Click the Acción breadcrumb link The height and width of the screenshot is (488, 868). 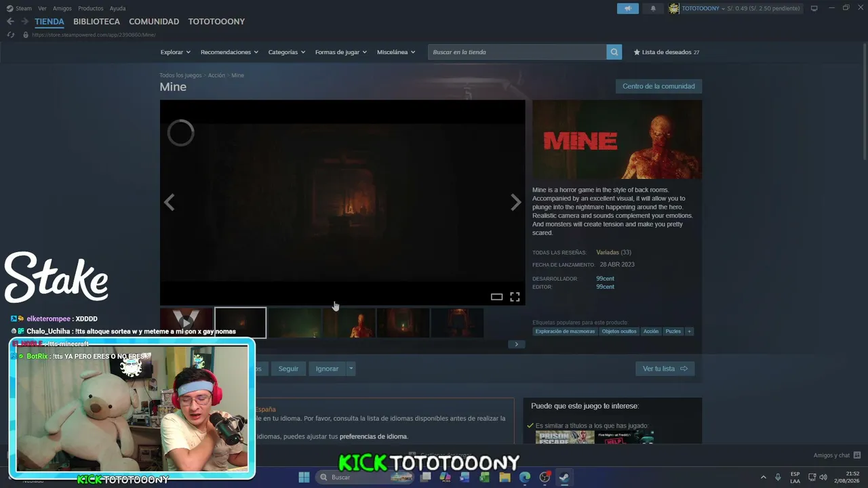216,75
